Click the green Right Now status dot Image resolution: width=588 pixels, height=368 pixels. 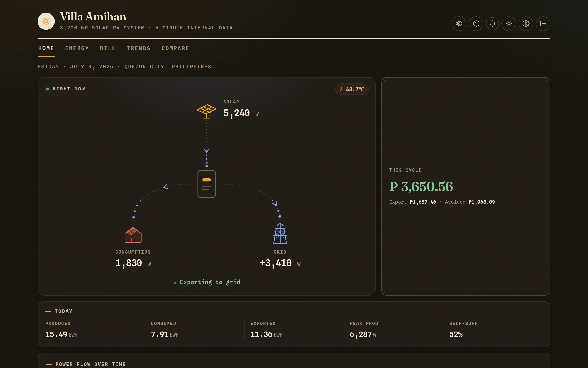(48, 89)
